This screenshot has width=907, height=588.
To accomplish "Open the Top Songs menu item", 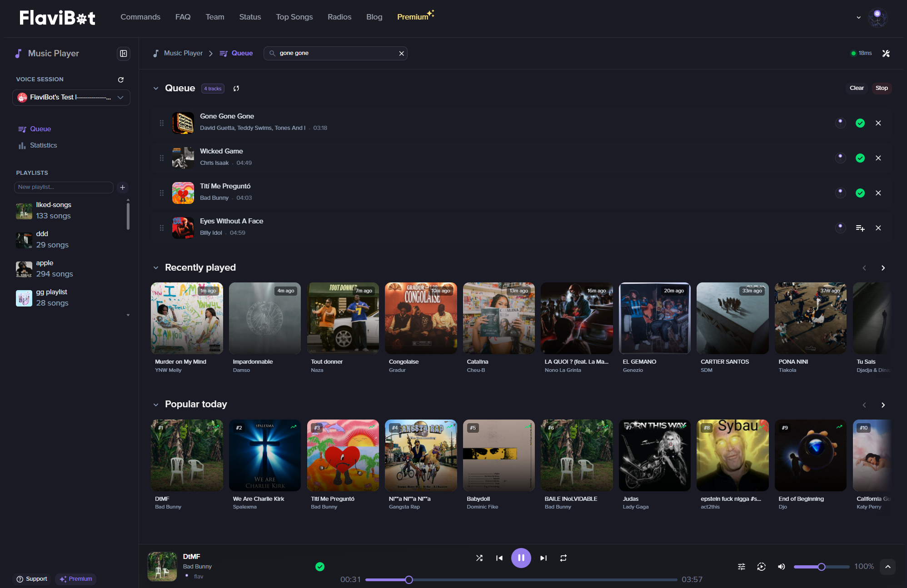I will point(294,17).
